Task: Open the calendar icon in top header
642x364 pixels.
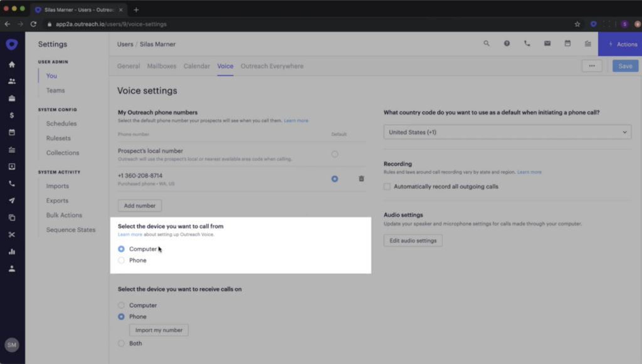Action: tap(567, 43)
